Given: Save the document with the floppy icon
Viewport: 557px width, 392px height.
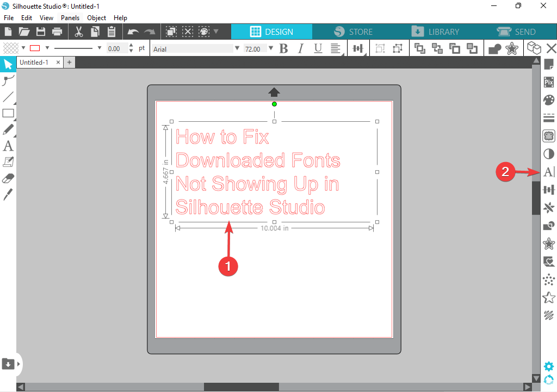Looking at the screenshot, I should [41, 32].
